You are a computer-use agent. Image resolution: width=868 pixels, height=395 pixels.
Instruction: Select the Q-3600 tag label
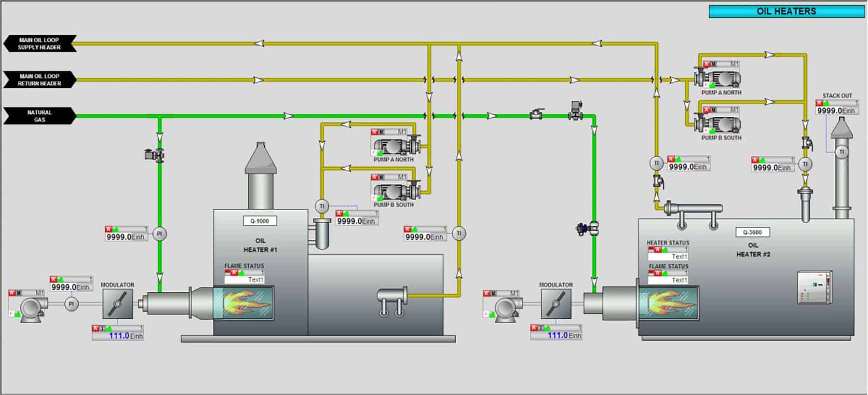753,232
